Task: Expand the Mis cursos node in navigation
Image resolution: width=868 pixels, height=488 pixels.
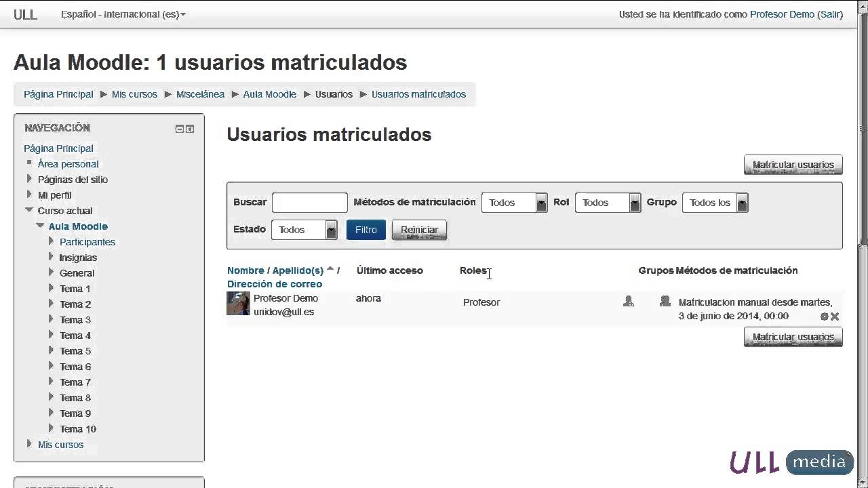Action: click(x=29, y=444)
